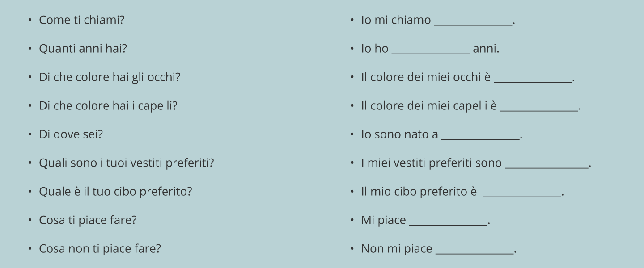This screenshot has width=644, height=268.
Task: Click the blank after 'cibo preferito è'
Action: pos(522,193)
